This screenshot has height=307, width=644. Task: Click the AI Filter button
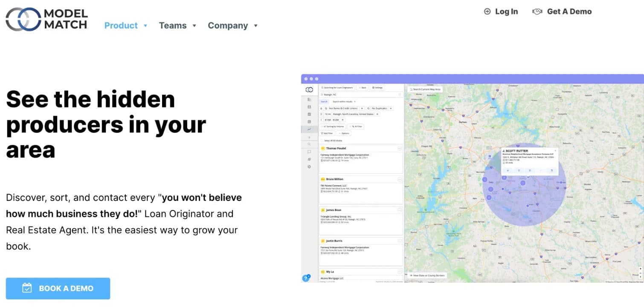[355, 126]
